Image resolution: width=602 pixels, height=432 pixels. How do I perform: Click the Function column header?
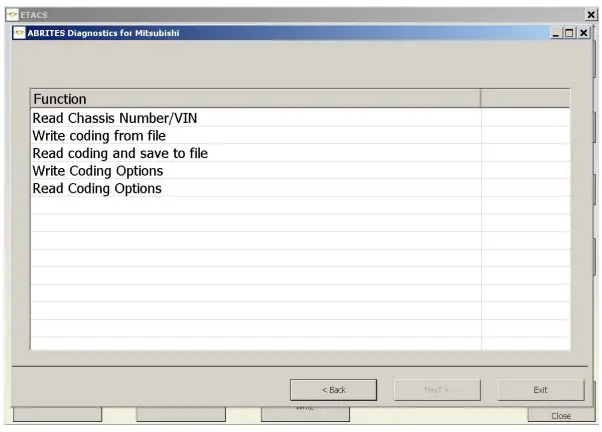pyautogui.click(x=256, y=99)
